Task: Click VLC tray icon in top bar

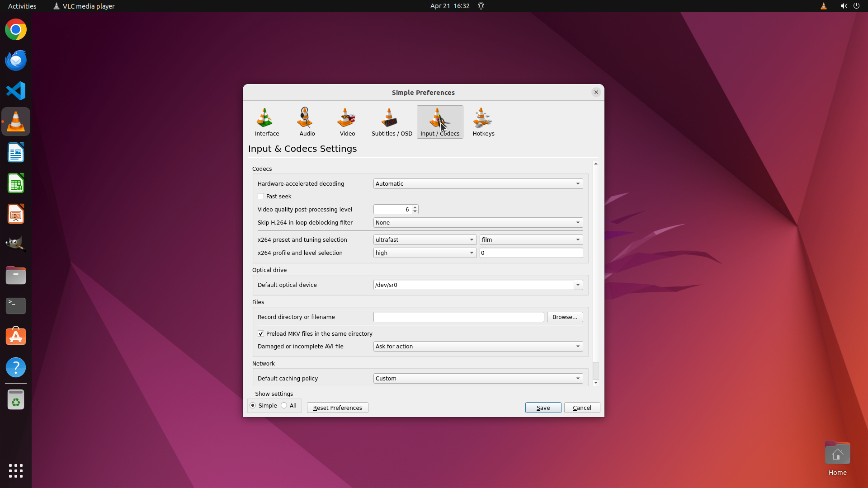Action: 823,6
